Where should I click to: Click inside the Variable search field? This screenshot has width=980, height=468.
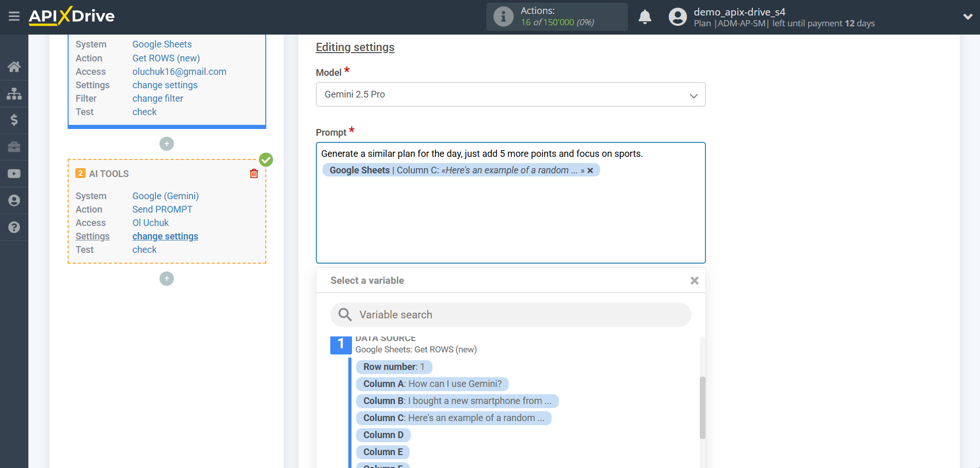[x=510, y=314]
